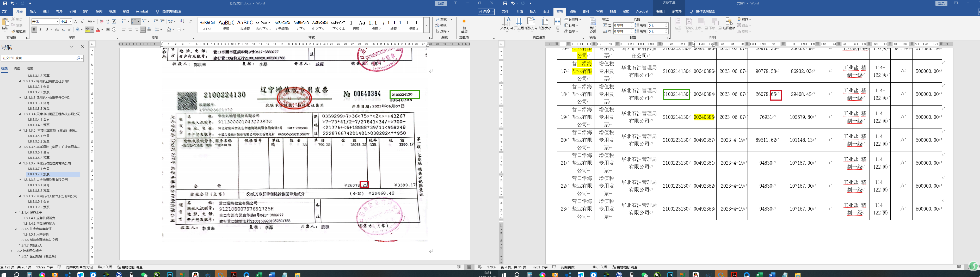Switch navigation pane to Pages (页面) tab
Image resolution: width=980 pixels, height=277 pixels.
[x=17, y=69]
